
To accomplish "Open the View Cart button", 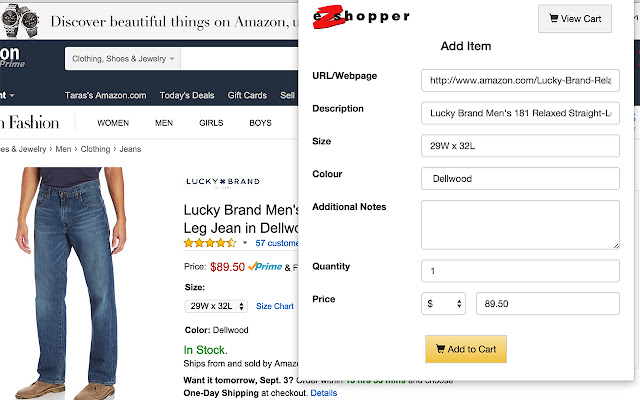I will pyautogui.click(x=575, y=18).
